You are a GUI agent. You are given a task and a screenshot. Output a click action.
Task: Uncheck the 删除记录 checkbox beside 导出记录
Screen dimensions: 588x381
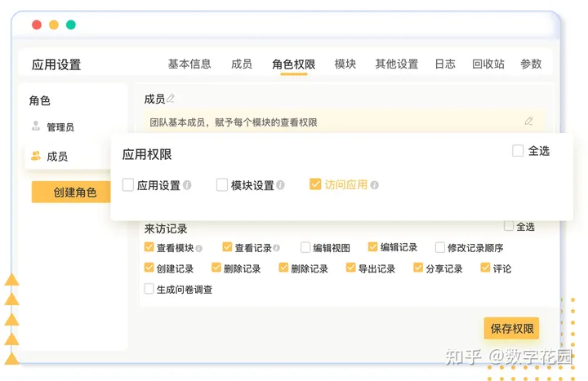point(283,268)
